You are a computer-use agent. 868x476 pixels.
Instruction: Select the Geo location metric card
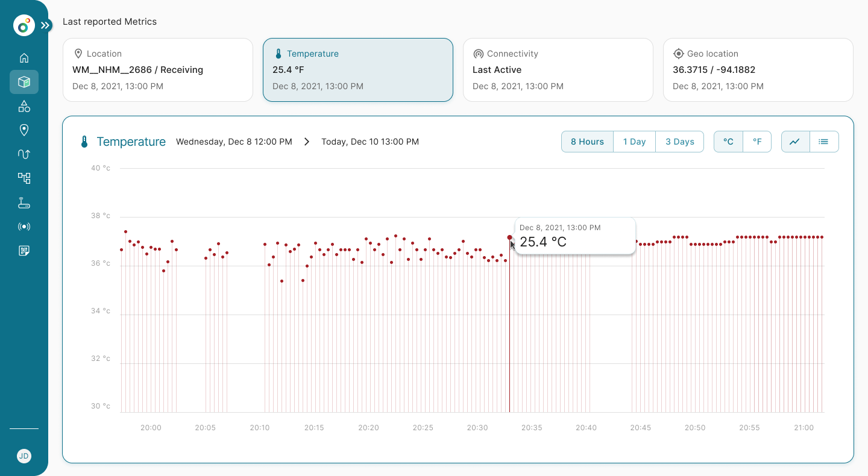point(758,70)
